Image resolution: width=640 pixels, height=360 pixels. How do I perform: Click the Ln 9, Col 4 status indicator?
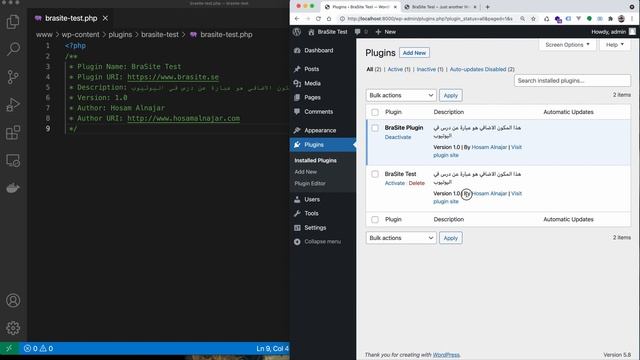point(272,348)
